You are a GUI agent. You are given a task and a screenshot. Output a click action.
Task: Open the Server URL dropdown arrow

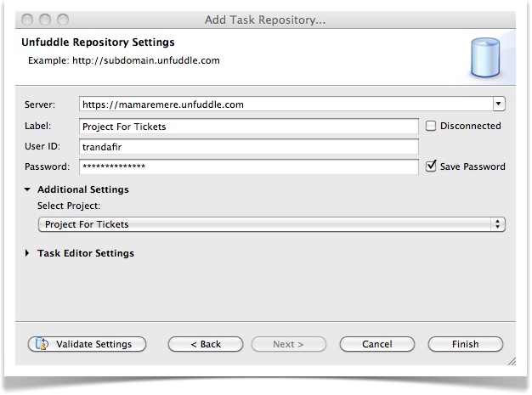499,104
